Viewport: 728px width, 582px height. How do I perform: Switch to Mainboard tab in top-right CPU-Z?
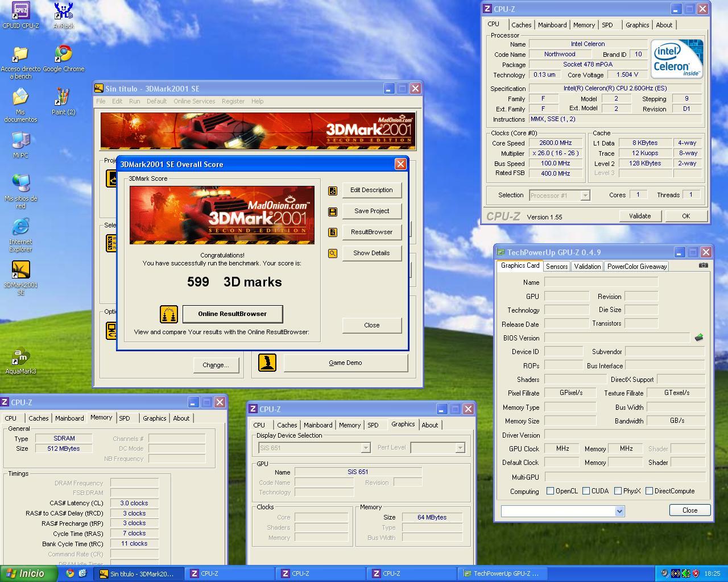[552, 25]
